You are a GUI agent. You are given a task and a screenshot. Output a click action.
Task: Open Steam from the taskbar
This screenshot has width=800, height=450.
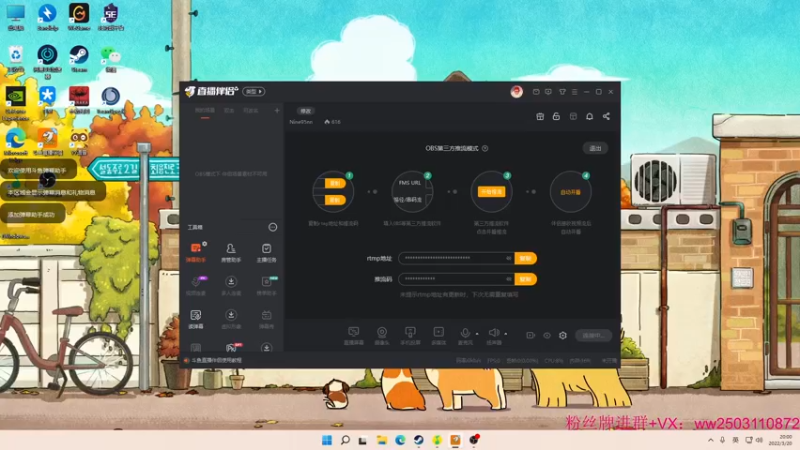click(x=418, y=440)
